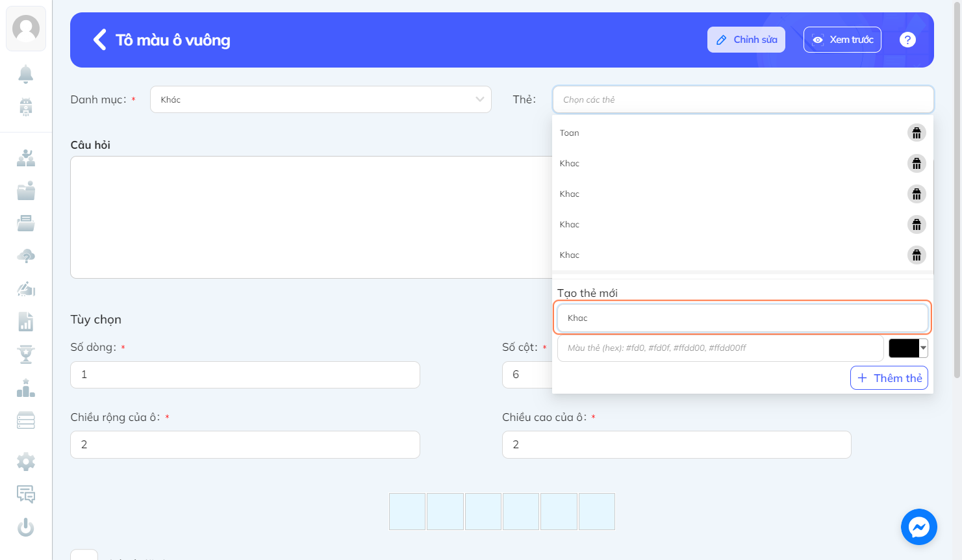Click the first light blue grid square
This screenshot has height=560, width=962.
[x=407, y=511]
